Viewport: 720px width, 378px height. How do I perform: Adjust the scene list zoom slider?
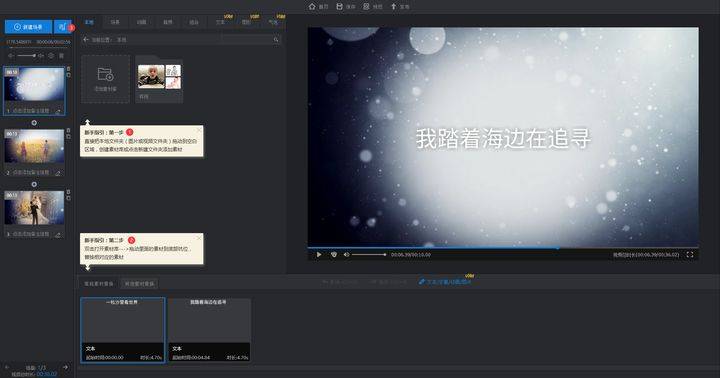27,56
